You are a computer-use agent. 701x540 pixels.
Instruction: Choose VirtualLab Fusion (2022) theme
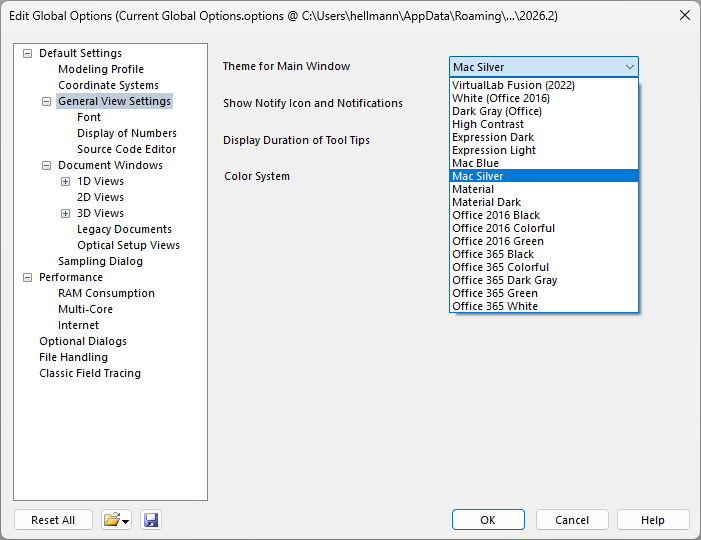click(544, 85)
